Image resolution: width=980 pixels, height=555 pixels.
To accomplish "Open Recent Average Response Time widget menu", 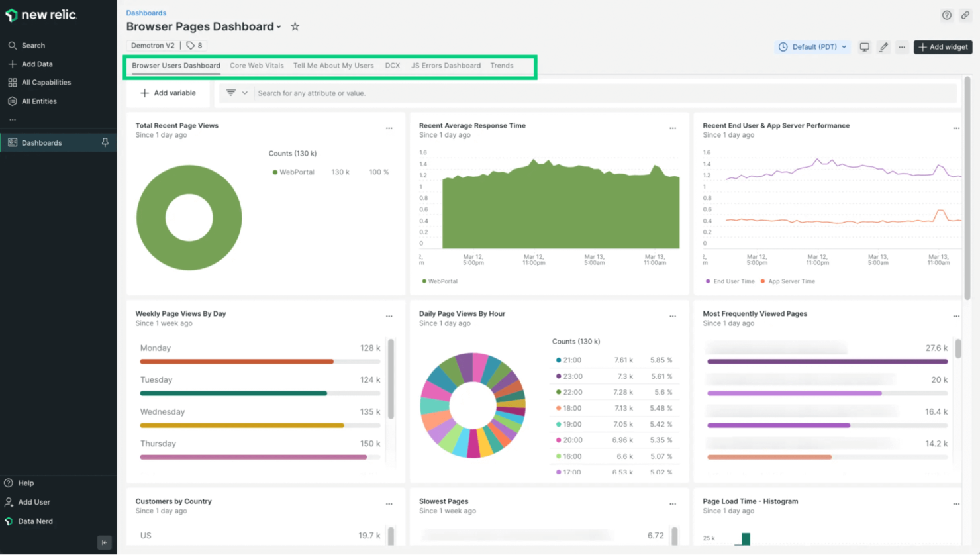I will point(673,128).
